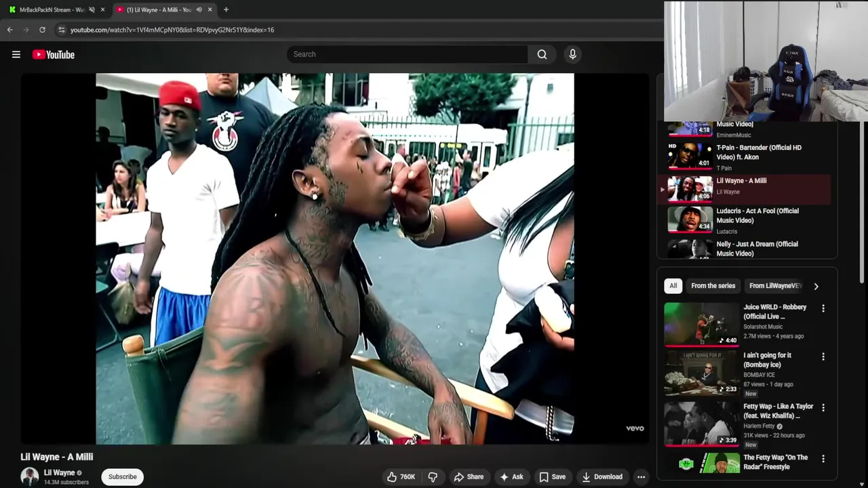Open options menu for Fetty Wap - Like A Taylor
This screenshot has width=868, height=488.
tap(823, 408)
